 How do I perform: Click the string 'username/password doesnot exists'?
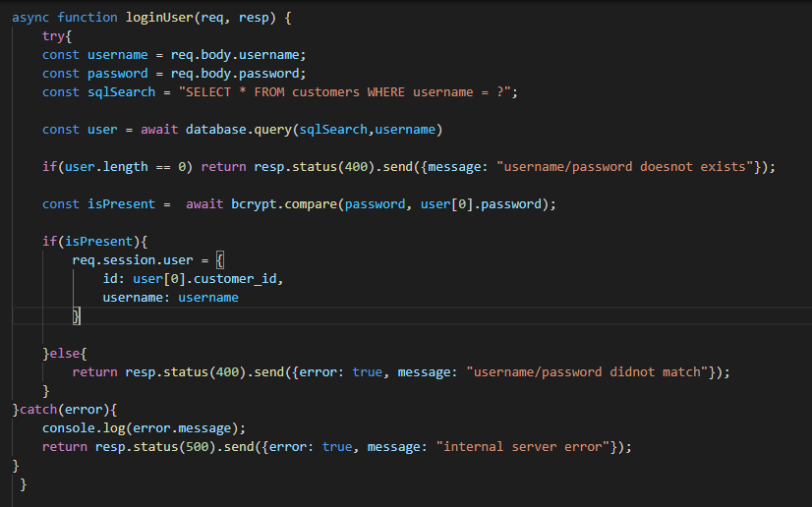[x=625, y=167]
